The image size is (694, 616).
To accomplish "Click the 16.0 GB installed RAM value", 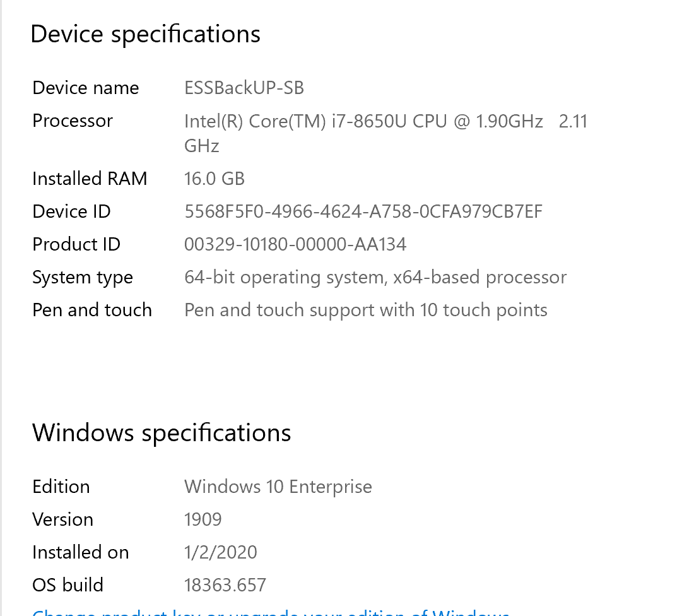I will pos(214,179).
